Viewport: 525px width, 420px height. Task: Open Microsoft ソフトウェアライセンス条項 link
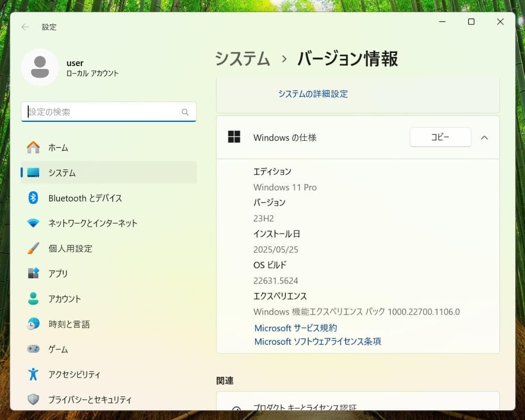(317, 341)
